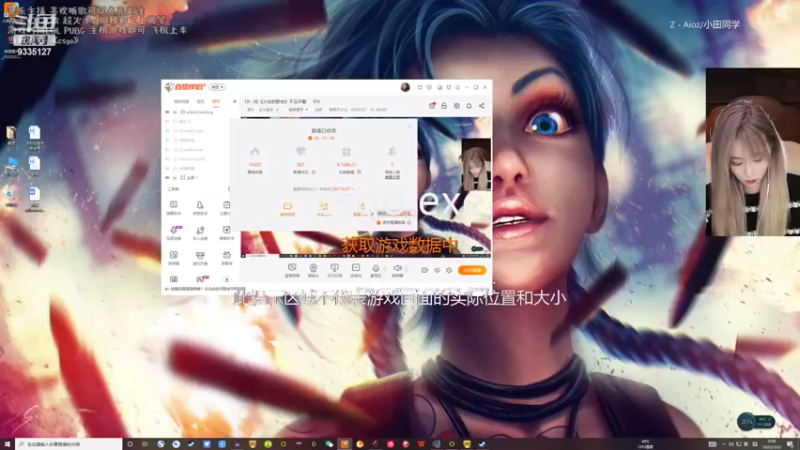
Task: Add the phone screen cast source
Action: [334, 270]
